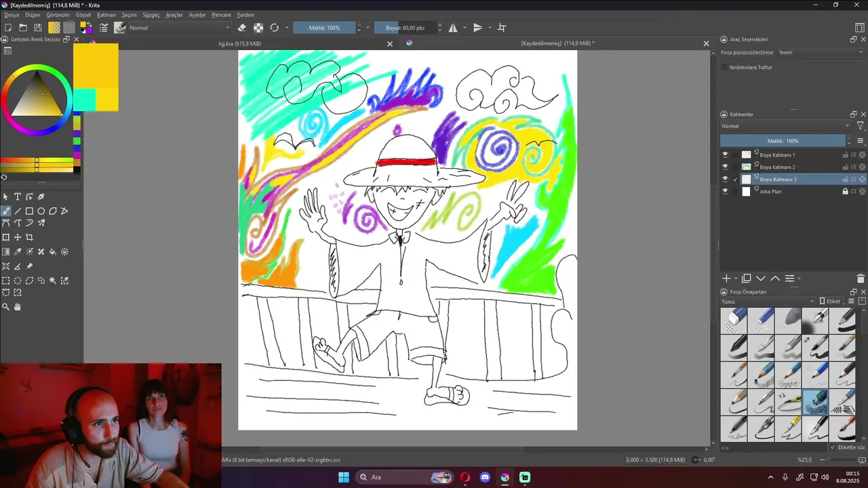This screenshot has width=868, height=488.
Task: Hide Boya Katmanı 3 layer
Action: point(725,179)
